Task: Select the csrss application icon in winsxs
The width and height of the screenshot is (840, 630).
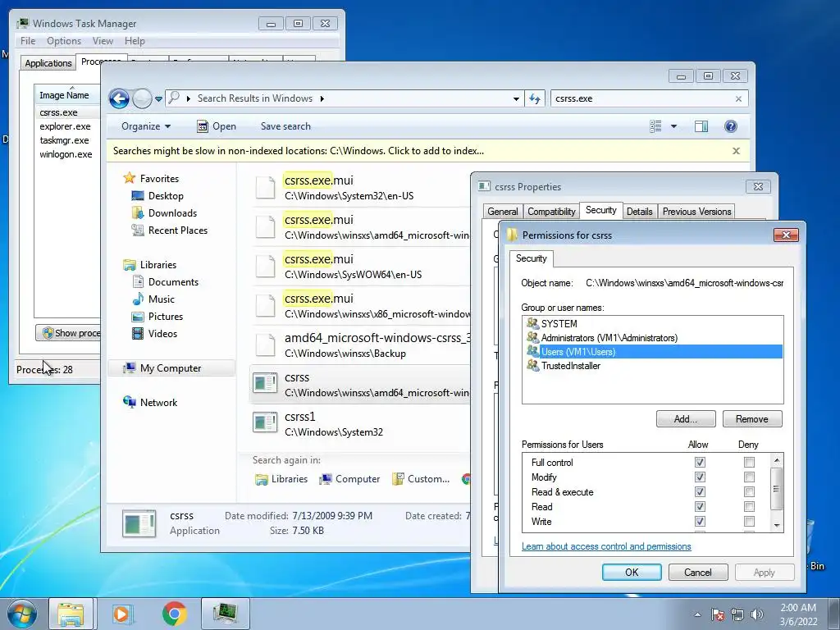Action: point(265,384)
